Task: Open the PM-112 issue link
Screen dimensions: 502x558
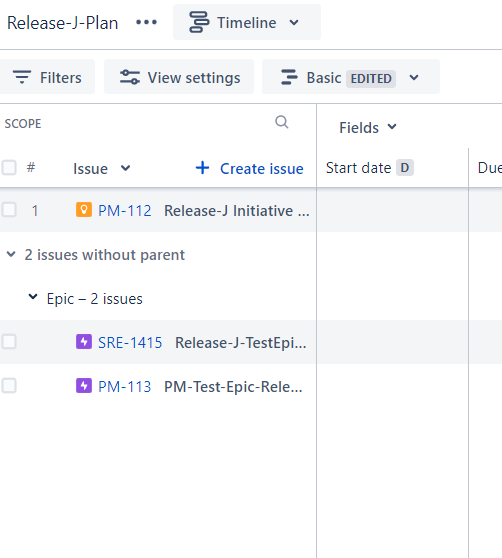Action: pos(125,211)
